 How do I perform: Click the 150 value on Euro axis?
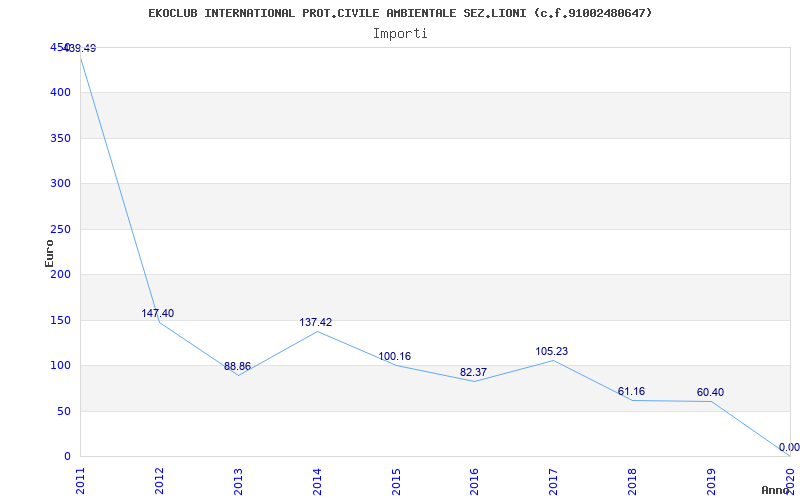pos(60,320)
